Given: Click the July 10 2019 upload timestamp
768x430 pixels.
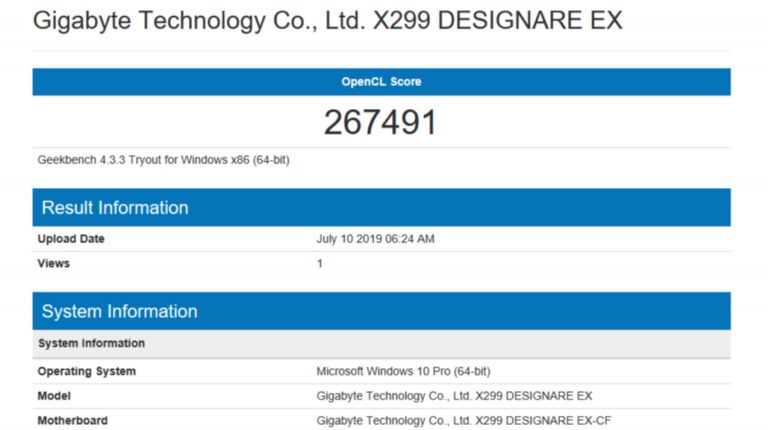Looking at the screenshot, I should pos(375,239).
